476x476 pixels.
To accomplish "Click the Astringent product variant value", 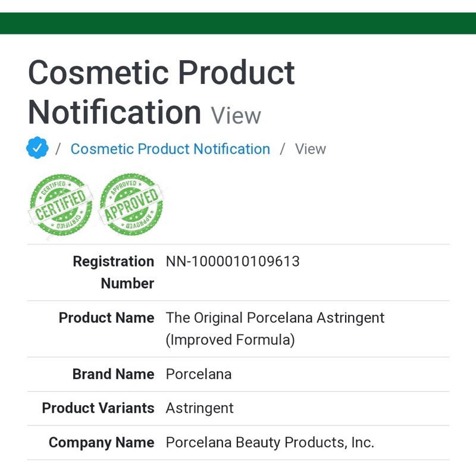I will click(200, 408).
